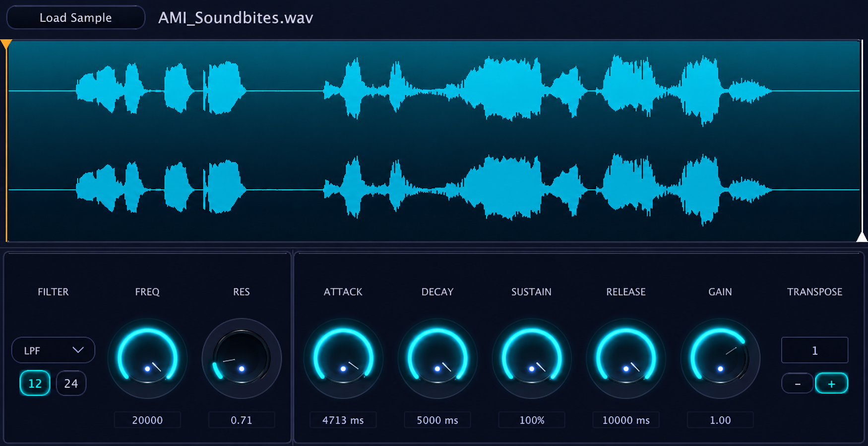Image resolution: width=868 pixels, height=446 pixels.
Task: Click the TRANSPOSE label
Action: coord(814,292)
